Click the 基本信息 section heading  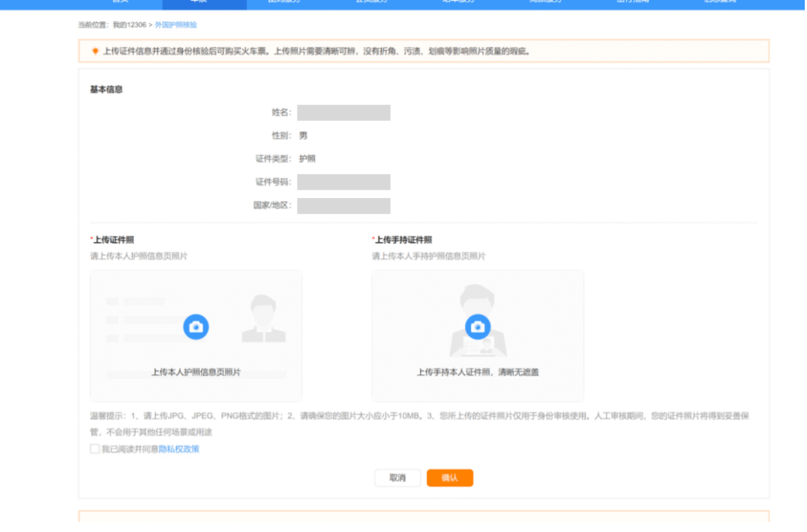[107, 90]
